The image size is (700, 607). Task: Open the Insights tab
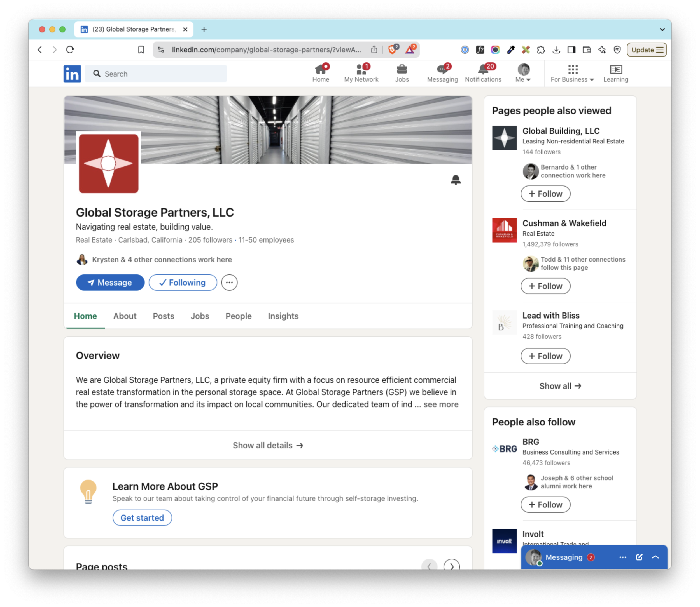(283, 316)
